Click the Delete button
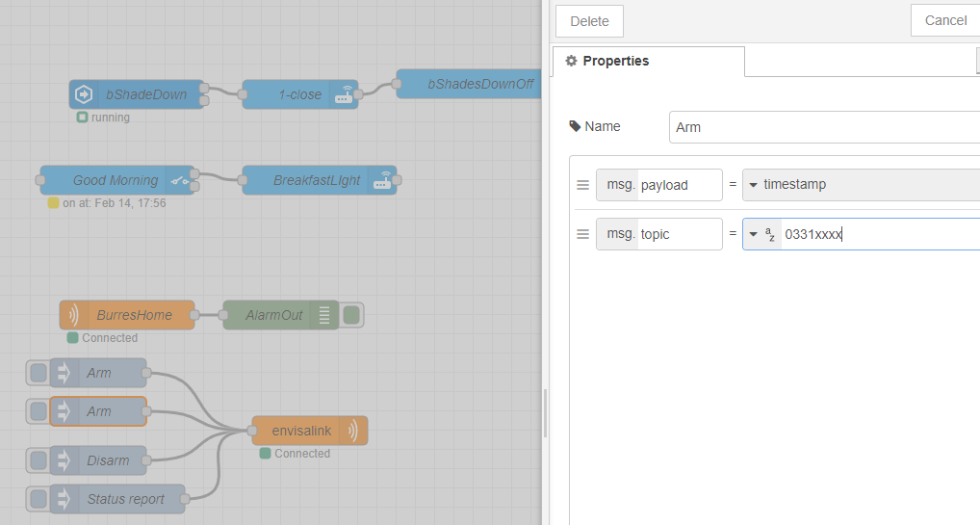Viewport: 980px width, 525px height. coord(589,21)
